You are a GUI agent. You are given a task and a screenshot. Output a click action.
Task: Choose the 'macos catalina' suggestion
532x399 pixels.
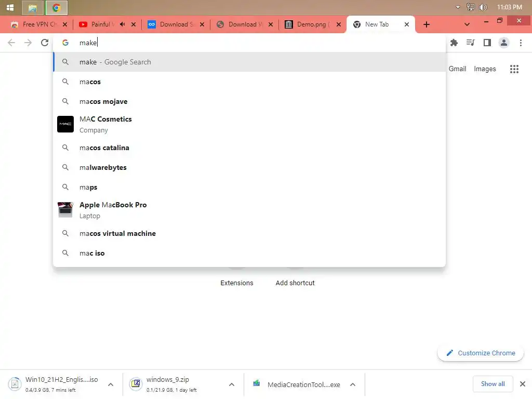[249, 148]
